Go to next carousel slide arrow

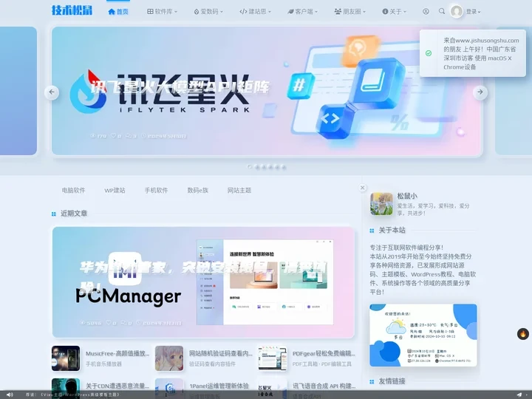tap(480, 92)
